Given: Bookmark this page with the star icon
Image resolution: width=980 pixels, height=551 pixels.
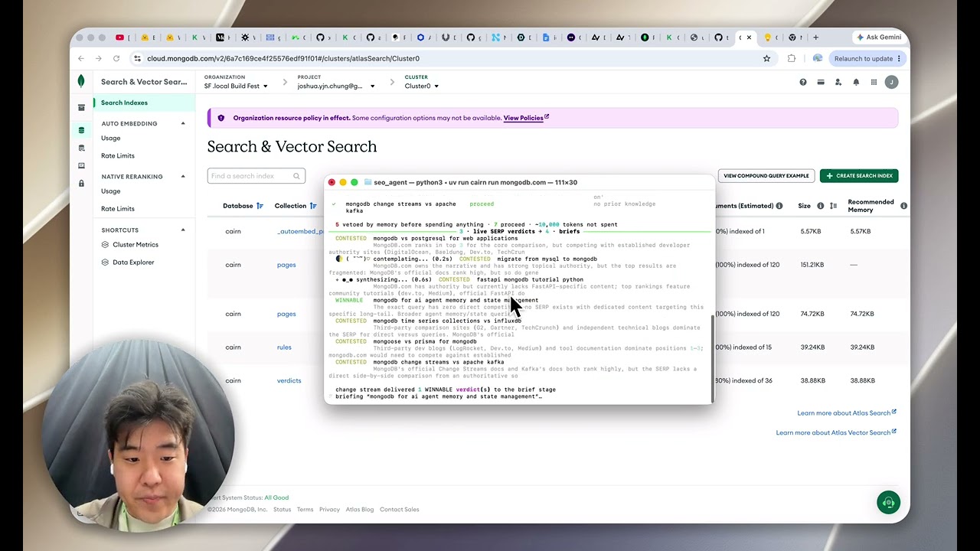Looking at the screenshot, I should pos(766,58).
